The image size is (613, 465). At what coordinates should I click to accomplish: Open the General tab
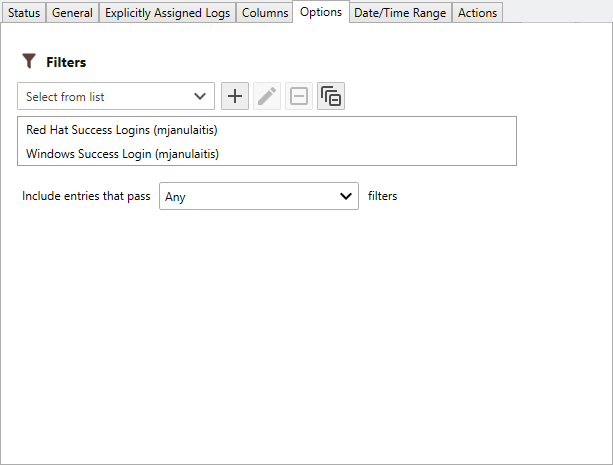pyautogui.click(x=72, y=13)
